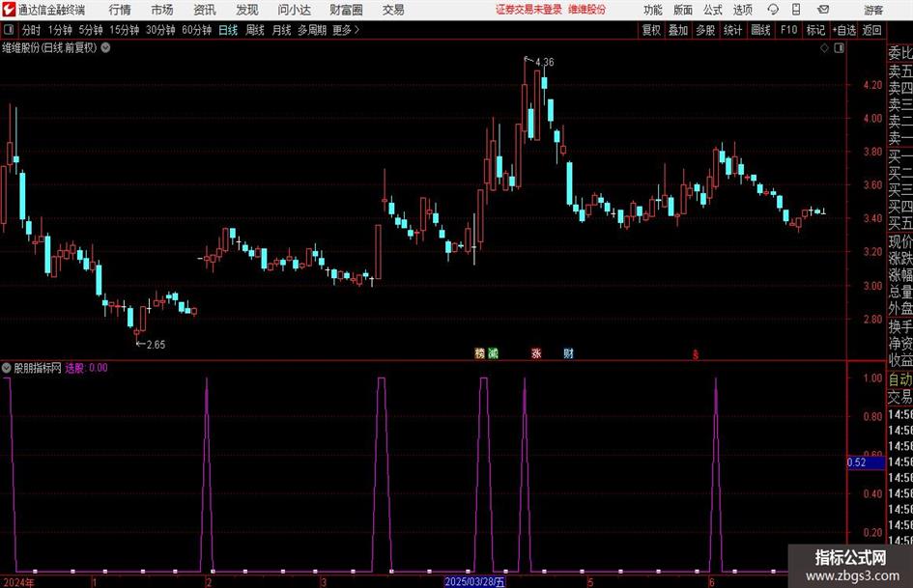Click the 2024年 time axis label
The image size is (913, 588).
tap(19, 582)
